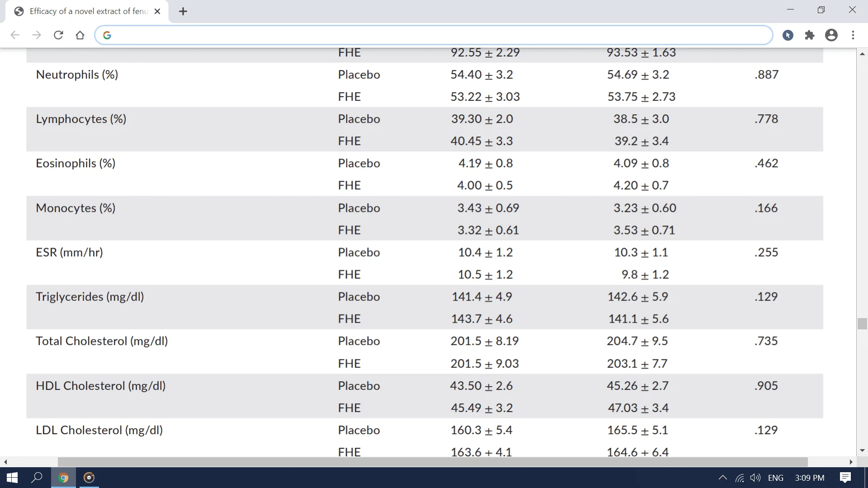Screen dimensions: 868x488
Task: Click the 160.3 ± 5.4 value
Action: click(481, 430)
